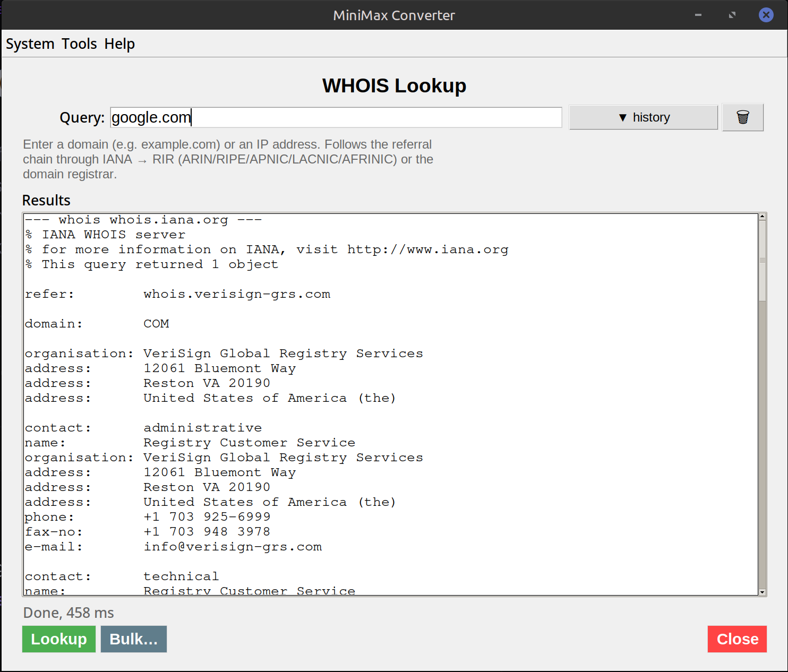The height and width of the screenshot is (672, 788).
Task: Click the '% This query returned 1 object' line
Action: (x=152, y=264)
